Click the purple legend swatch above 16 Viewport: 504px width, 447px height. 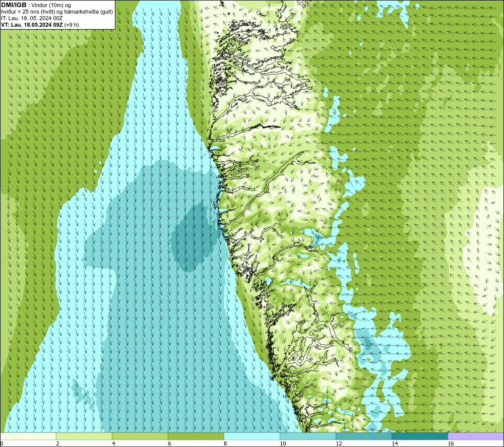tap(476, 436)
